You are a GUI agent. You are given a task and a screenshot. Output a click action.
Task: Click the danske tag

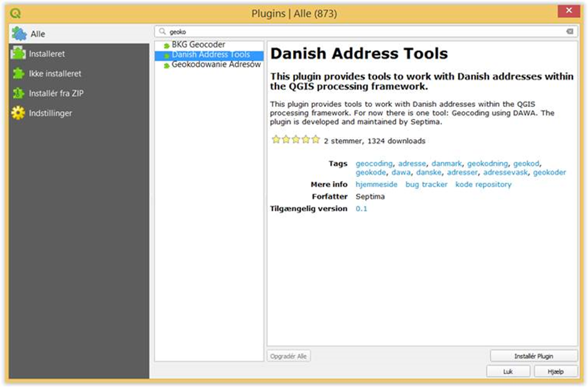click(429, 172)
